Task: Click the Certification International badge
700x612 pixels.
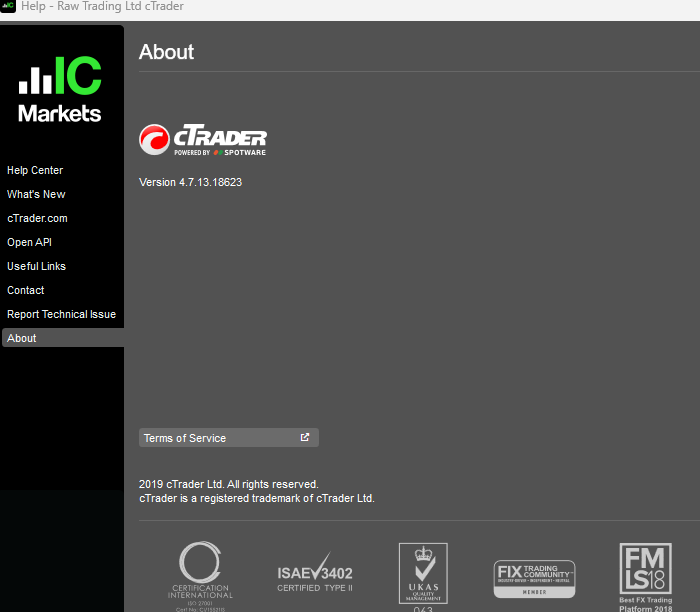Action: tap(200, 576)
